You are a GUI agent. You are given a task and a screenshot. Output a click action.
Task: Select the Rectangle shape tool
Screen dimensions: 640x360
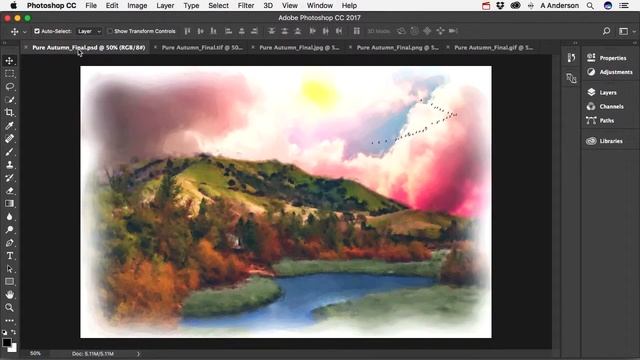[9, 282]
